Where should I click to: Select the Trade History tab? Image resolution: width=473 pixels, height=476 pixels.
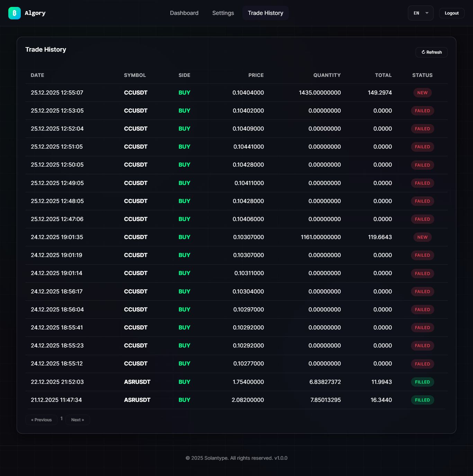265,13
